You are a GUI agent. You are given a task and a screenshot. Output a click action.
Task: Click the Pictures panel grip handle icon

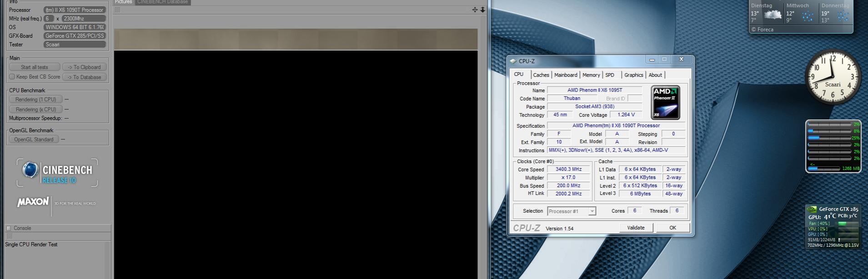117,10
